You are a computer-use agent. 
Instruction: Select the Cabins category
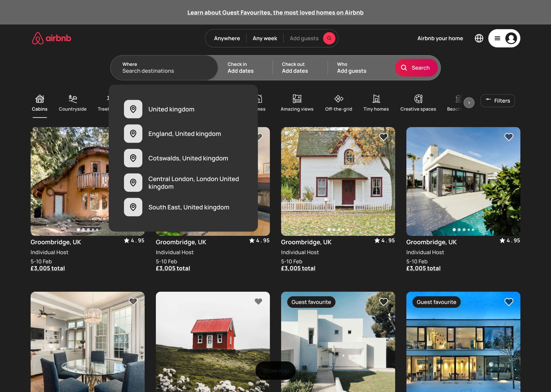(x=40, y=103)
